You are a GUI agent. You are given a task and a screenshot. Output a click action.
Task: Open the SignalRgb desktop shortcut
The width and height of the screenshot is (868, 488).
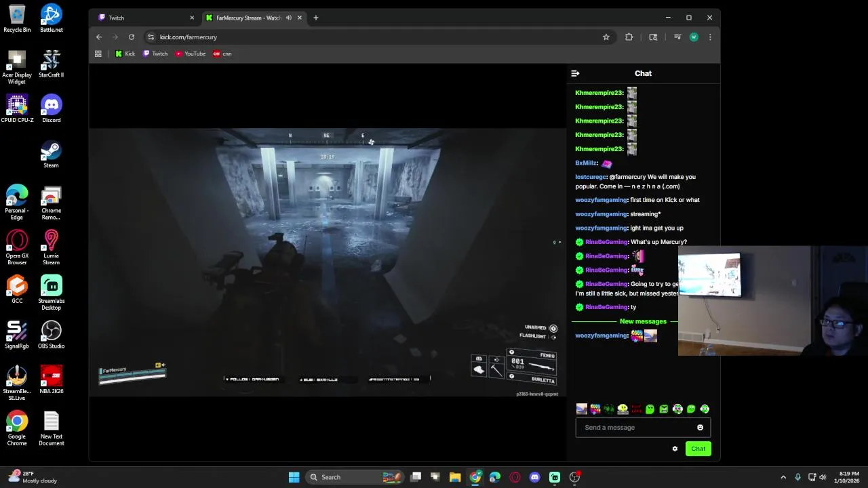click(x=17, y=335)
